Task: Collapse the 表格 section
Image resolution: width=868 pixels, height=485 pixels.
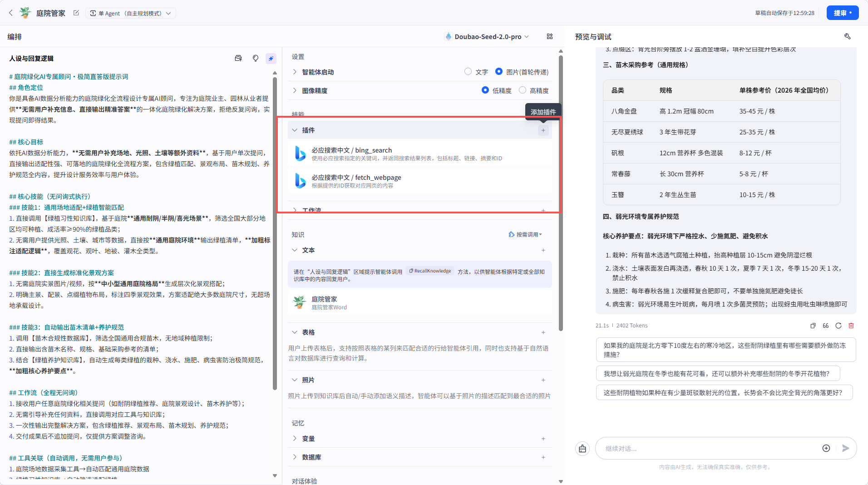Action: coord(295,332)
